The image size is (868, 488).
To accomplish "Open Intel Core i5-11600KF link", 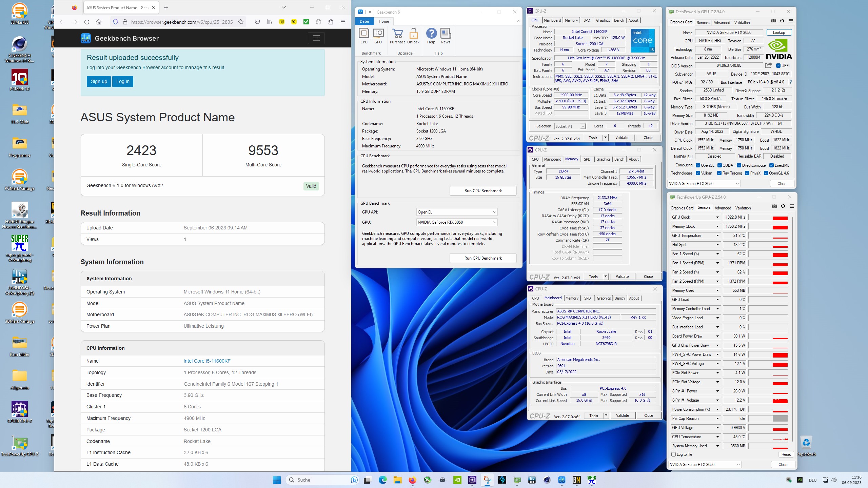I will click(207, 361).
